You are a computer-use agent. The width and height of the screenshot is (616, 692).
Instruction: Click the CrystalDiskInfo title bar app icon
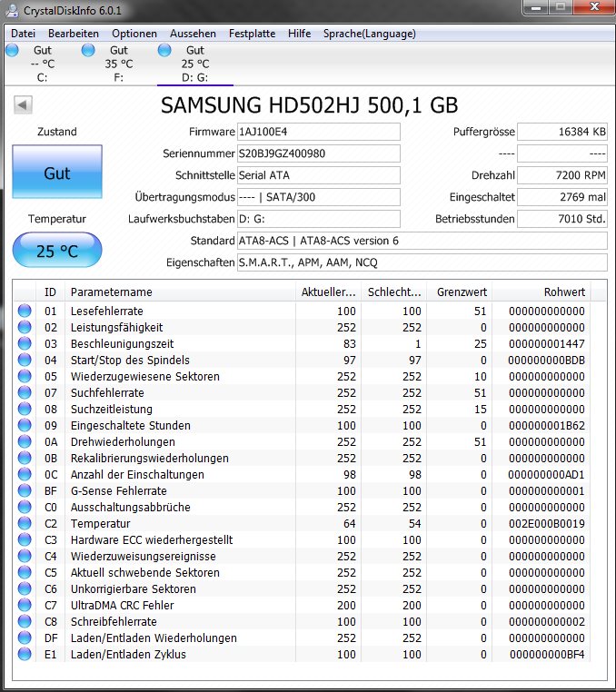coord(14,10)
